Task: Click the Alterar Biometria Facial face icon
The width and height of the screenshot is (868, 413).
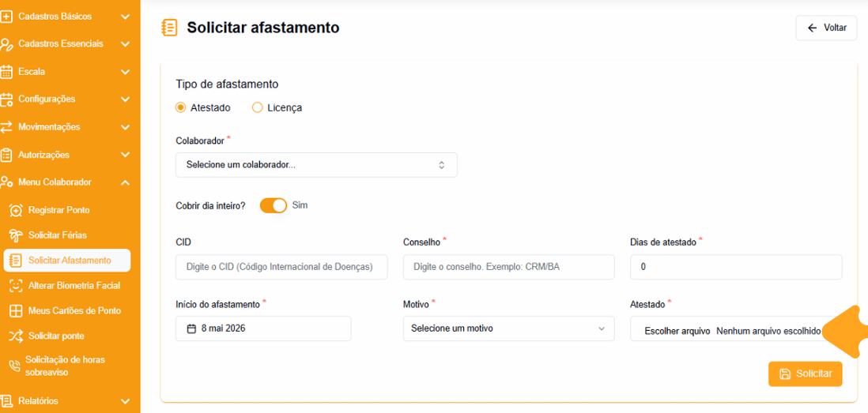Action: tap(16, 286)
